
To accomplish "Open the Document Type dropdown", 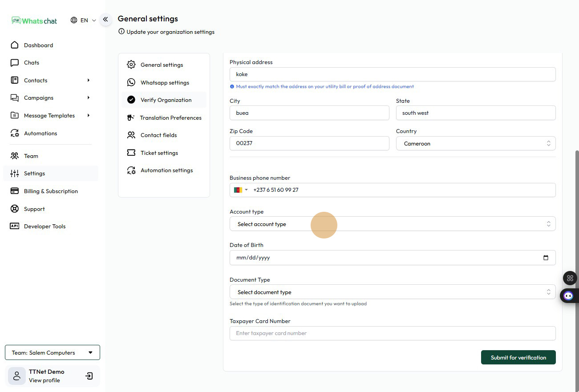I will point(392,292).
